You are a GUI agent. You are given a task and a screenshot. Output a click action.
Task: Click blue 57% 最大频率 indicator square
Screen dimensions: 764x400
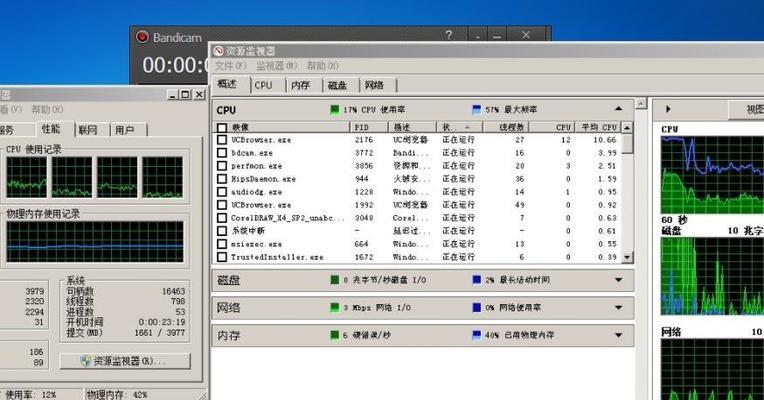[477, 110]
